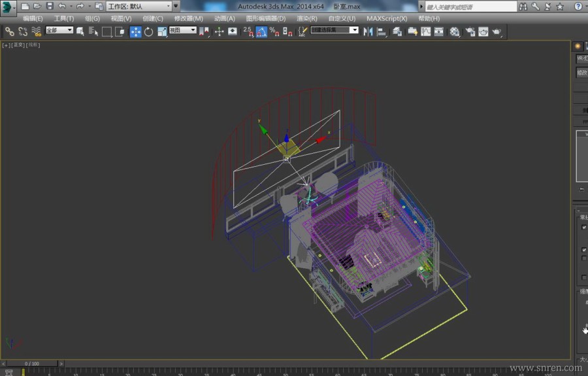Open the 帮助(H) menu
The width and height of the screenshot is (588, 376).
(429, 18)
